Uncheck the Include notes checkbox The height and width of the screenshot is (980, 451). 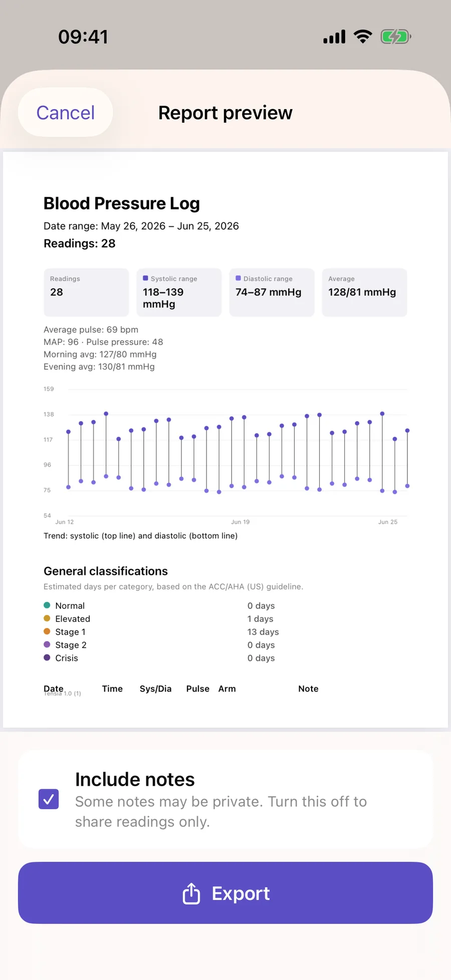(x=49, y=799)
